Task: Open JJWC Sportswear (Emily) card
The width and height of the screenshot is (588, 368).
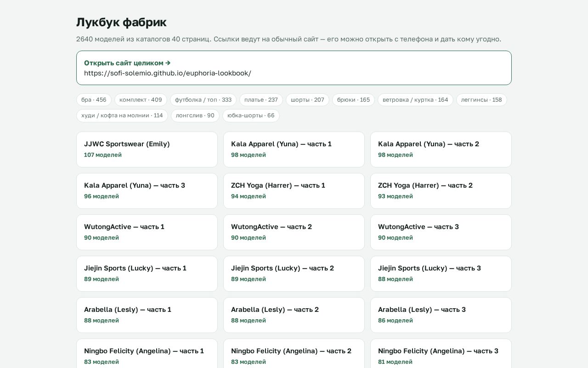Action: click(147, 149)
